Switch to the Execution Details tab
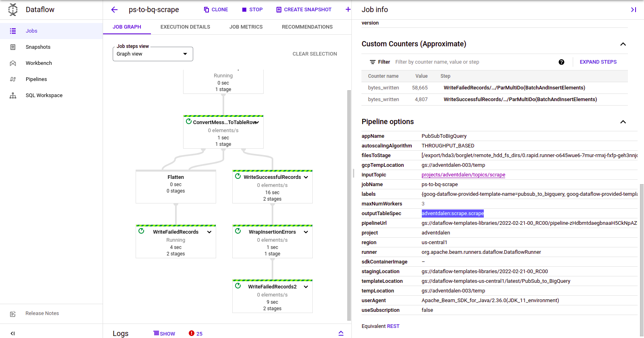 tap(185, 27)
